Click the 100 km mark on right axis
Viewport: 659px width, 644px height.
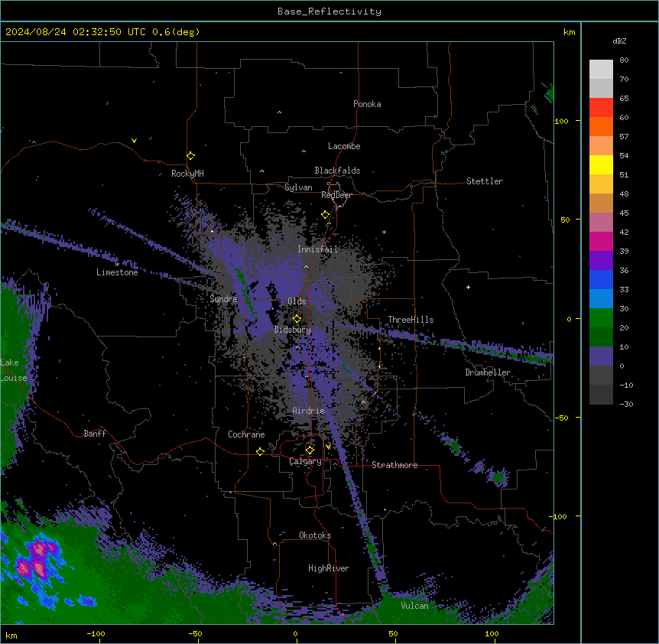coord(561,121)
